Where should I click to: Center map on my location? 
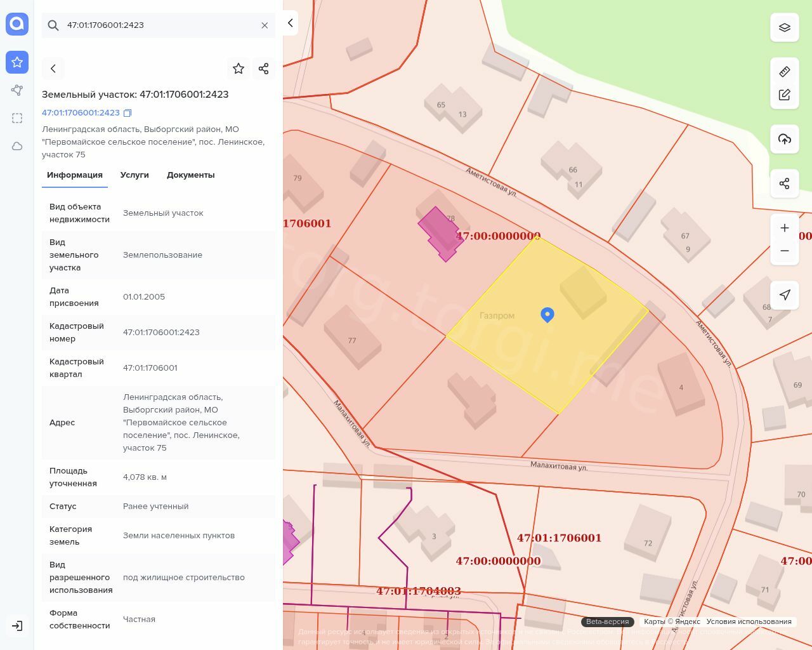click(784, 295)
